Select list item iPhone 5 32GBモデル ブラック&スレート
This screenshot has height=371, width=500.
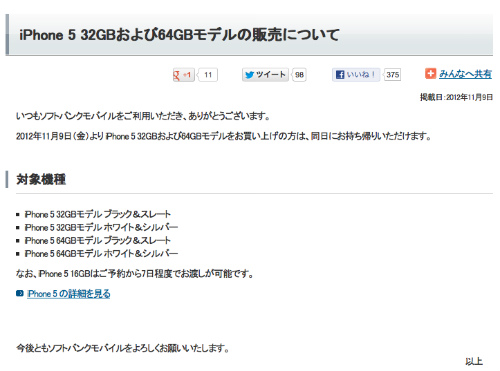point(98,214)
